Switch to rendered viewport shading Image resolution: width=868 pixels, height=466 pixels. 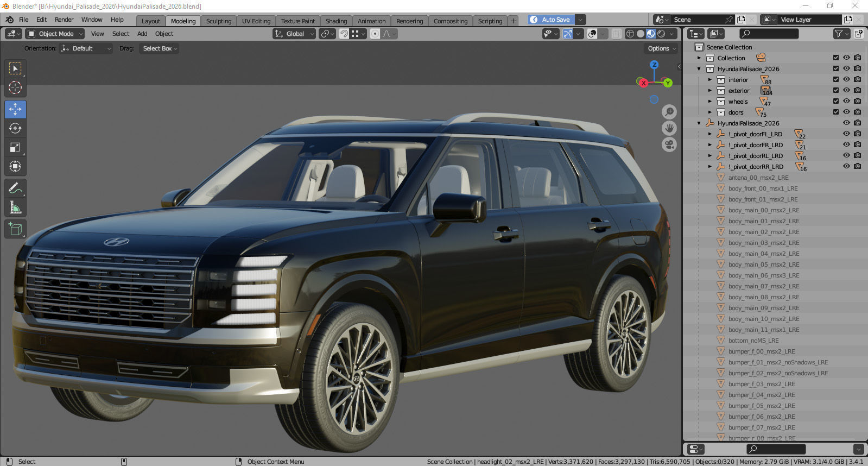pyautogui.click(x=661, y=34)
